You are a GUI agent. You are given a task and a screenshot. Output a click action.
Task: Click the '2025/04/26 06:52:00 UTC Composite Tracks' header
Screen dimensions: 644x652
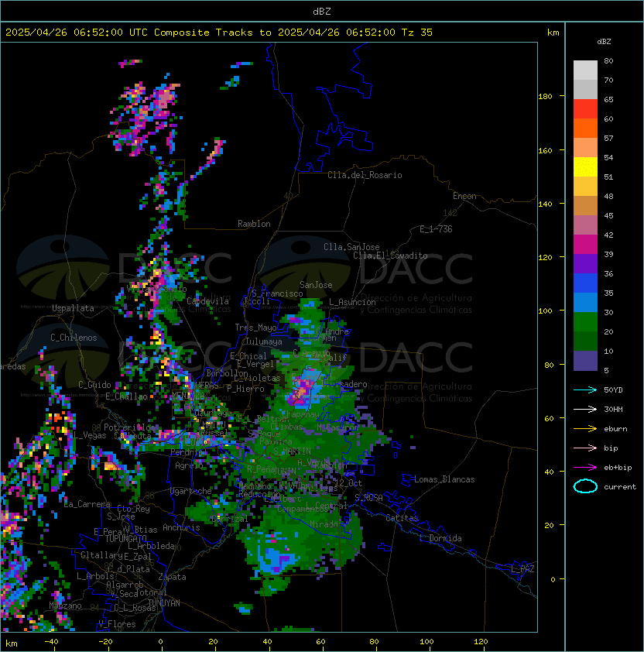129,33
